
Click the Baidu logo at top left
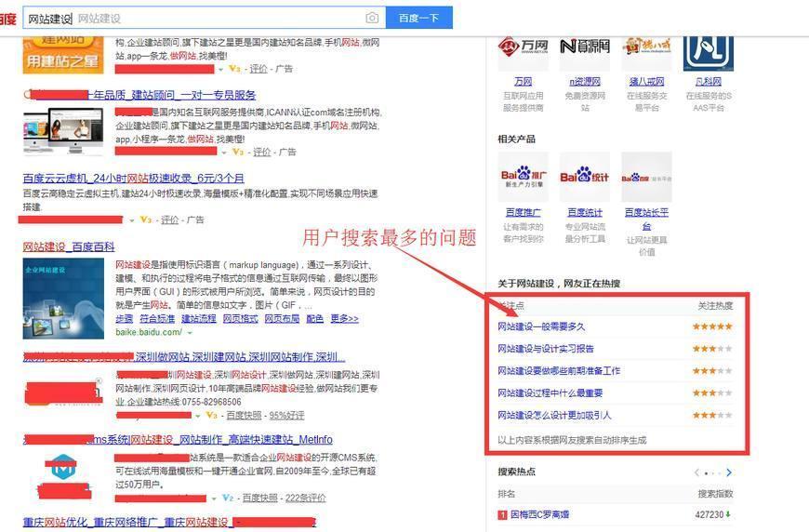coord(7,20)
